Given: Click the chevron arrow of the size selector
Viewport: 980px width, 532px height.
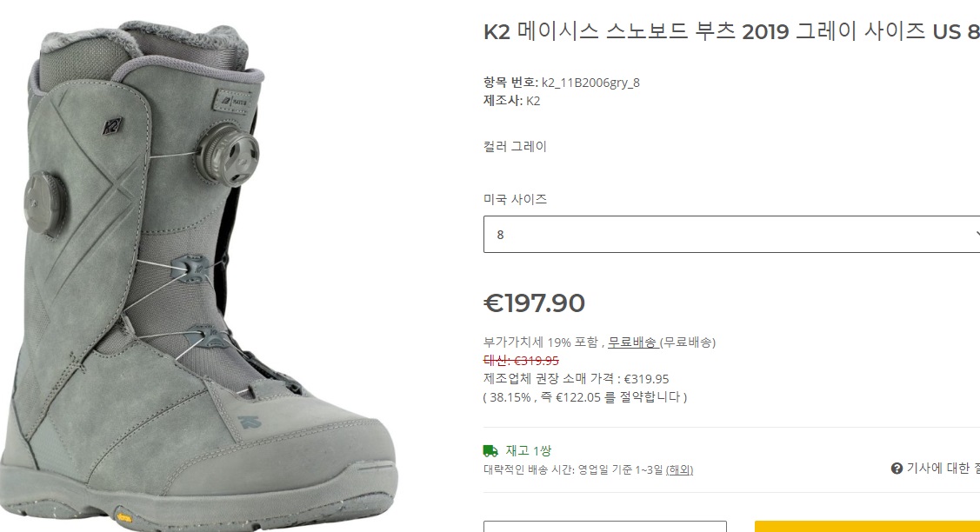Looking at the screenshot, I should [x=977, y=235].
